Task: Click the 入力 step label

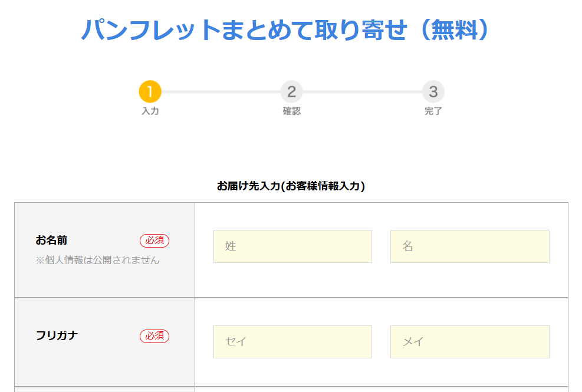Action: click(150, 111)
